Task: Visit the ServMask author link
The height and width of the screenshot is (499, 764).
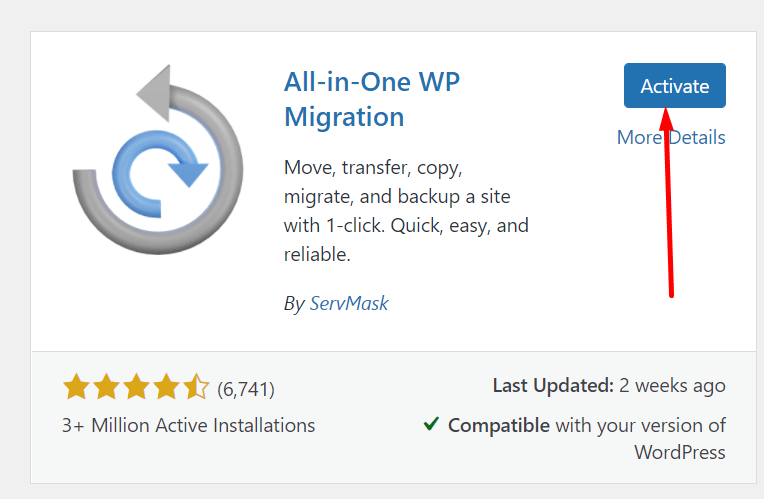Action: 349,303
